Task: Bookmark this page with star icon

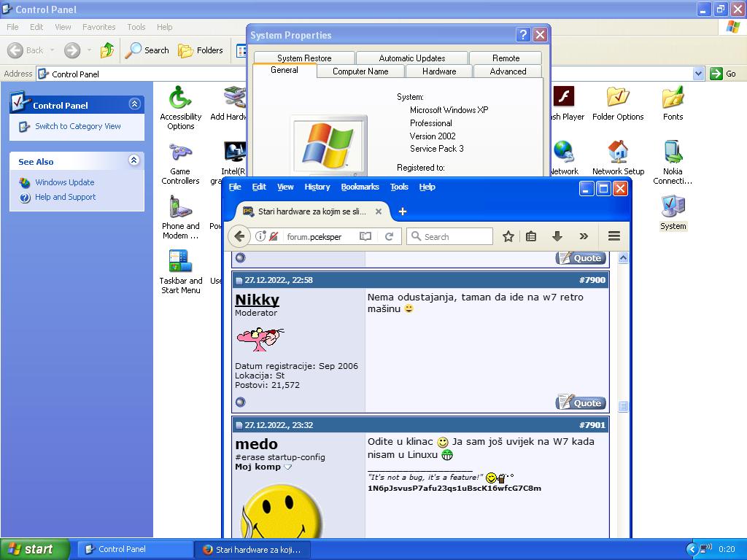Action: (x=508, y=236)
